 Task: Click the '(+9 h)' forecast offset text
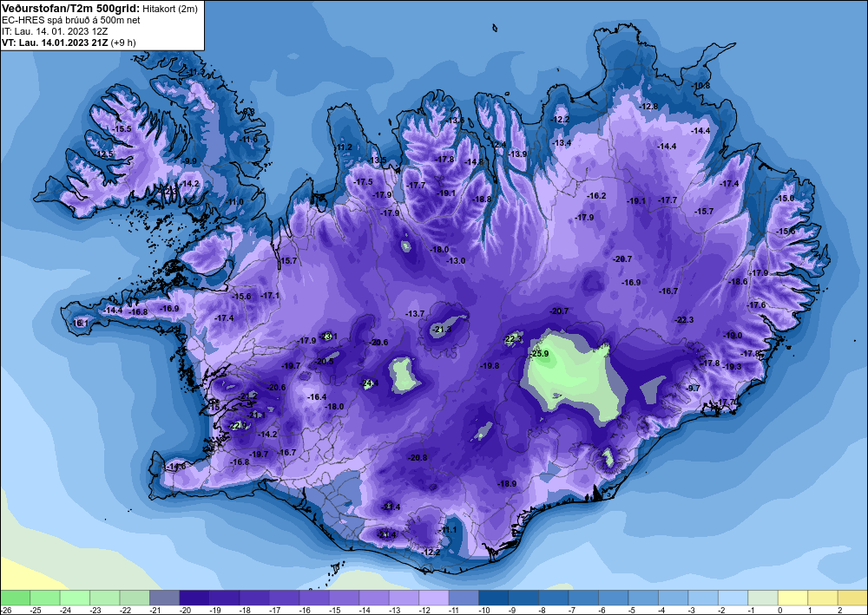point(123,43)
